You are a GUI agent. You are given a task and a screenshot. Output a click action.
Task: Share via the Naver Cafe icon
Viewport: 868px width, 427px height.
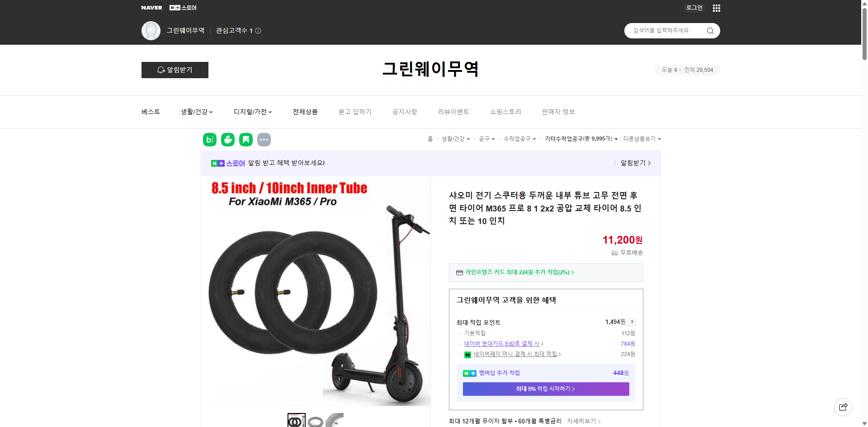[x=227, y=140]
